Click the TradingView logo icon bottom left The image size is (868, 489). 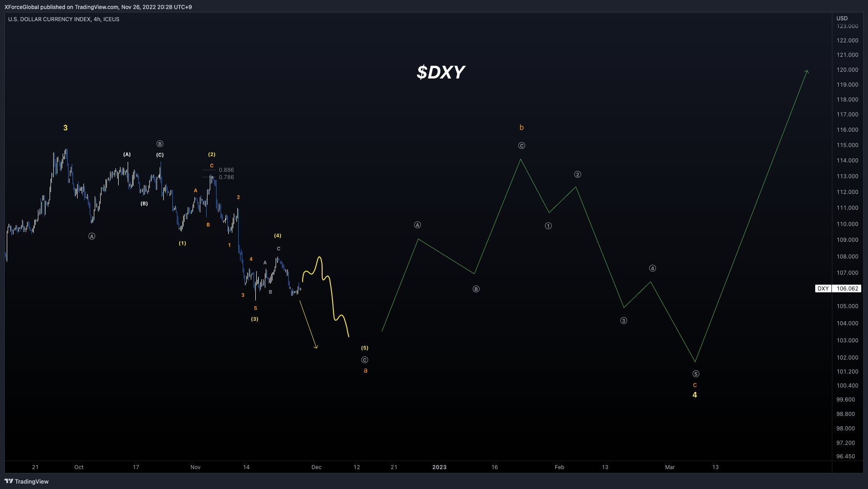[x=8, y=481]
